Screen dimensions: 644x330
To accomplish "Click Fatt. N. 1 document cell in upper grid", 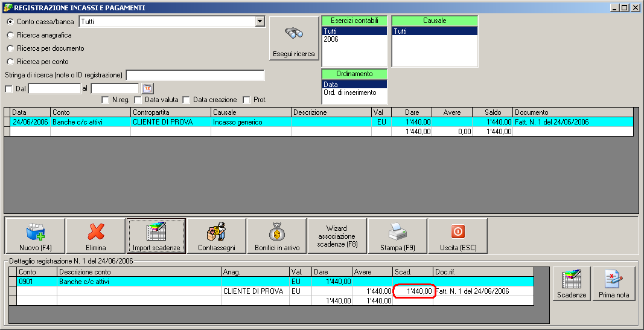I will pos(573,122).
